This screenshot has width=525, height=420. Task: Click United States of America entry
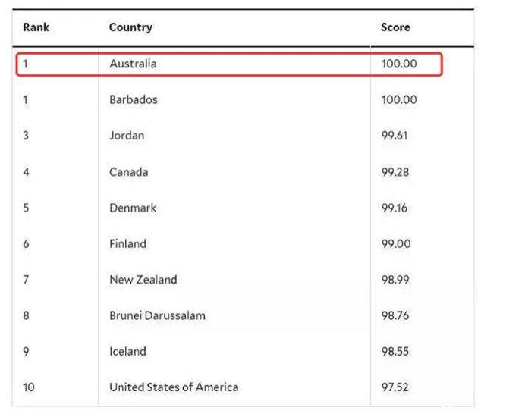[x=174, y=387]
